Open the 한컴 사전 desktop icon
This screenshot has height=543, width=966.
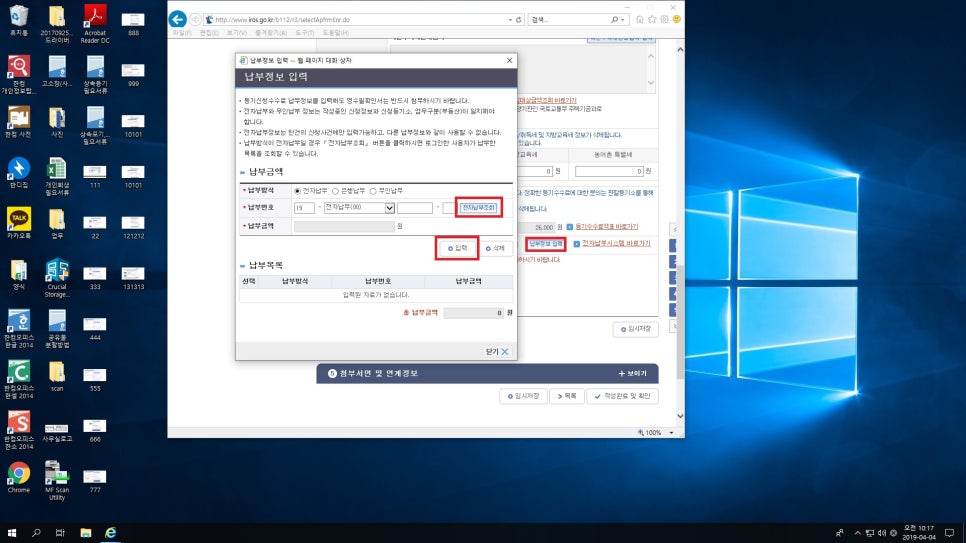pyautogui.click(x=18, y=121)
